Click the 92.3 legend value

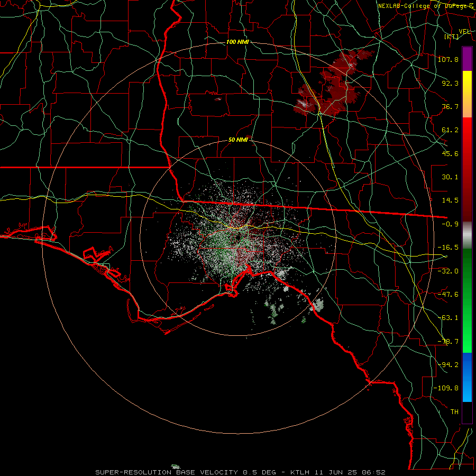click(450, 83)
